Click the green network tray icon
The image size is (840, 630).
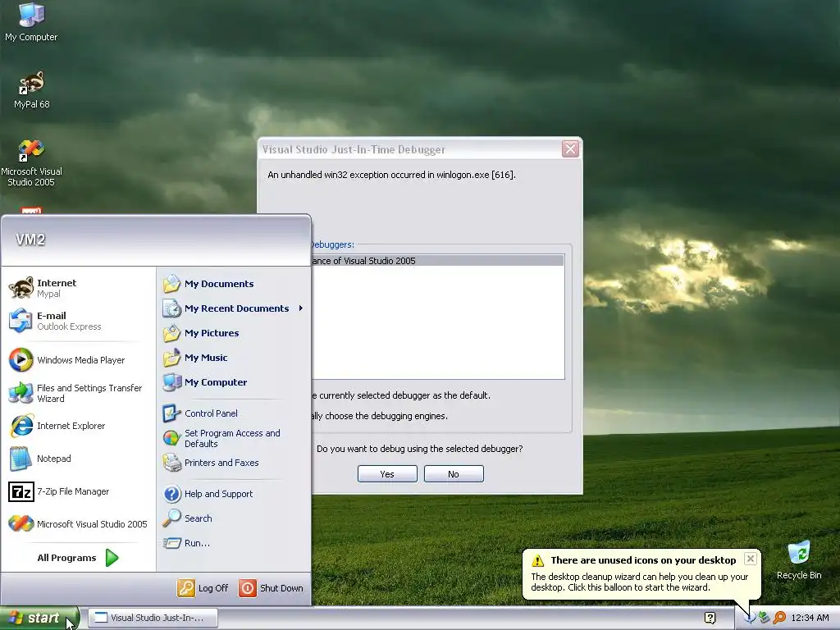tap(765, 618)
